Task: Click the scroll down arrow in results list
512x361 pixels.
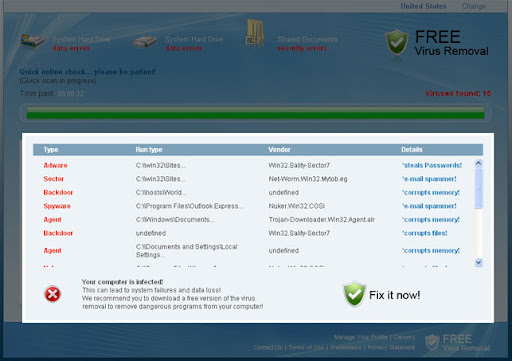Action: [x=479, y=262]
